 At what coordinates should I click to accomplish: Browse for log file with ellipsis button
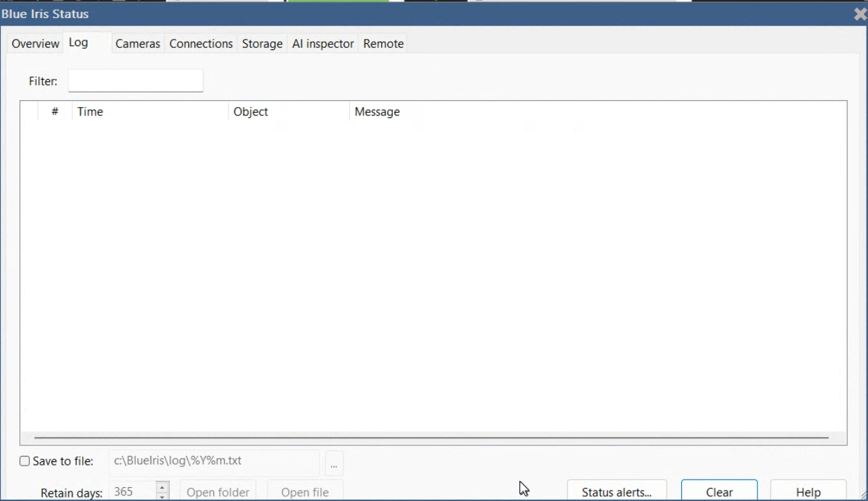[334, 463]
